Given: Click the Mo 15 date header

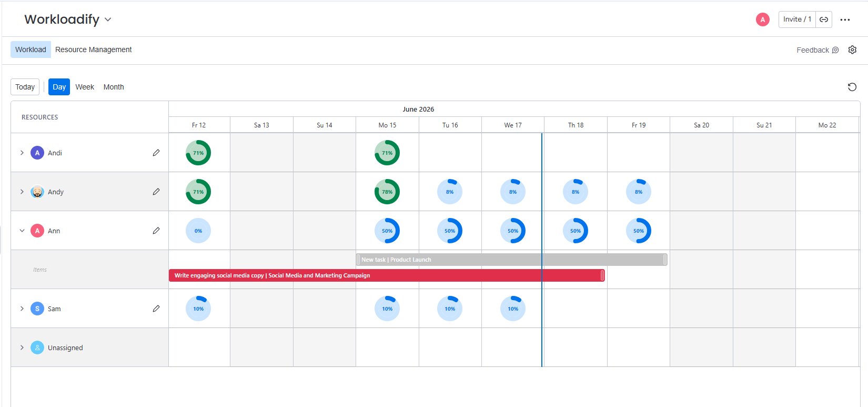Looking at the screenshot, I should click(387, 125).
